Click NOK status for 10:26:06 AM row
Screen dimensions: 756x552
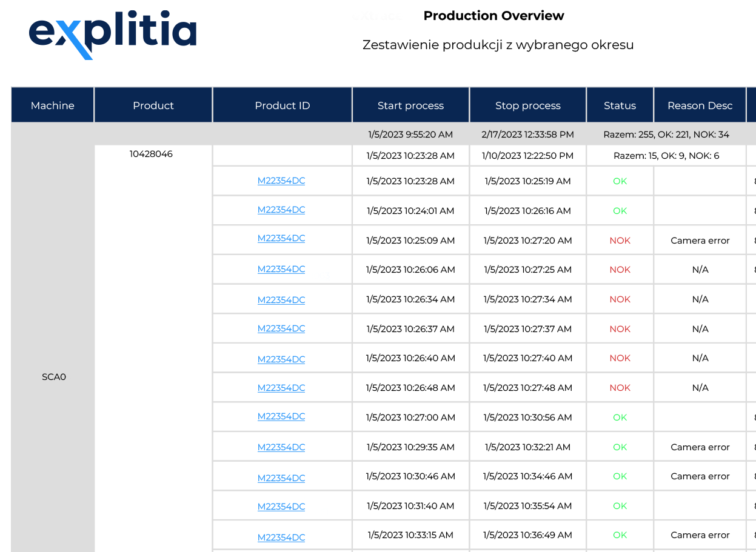[x=620, y=270]
